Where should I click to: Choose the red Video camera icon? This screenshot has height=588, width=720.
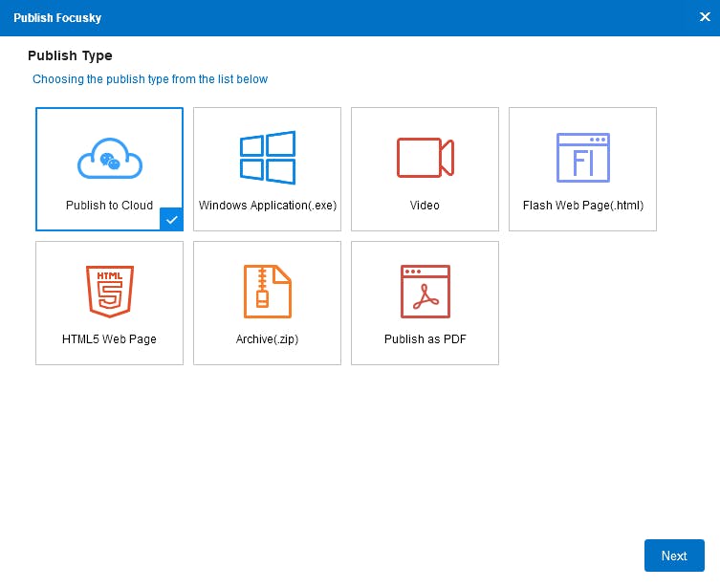(x=425, y=157)
